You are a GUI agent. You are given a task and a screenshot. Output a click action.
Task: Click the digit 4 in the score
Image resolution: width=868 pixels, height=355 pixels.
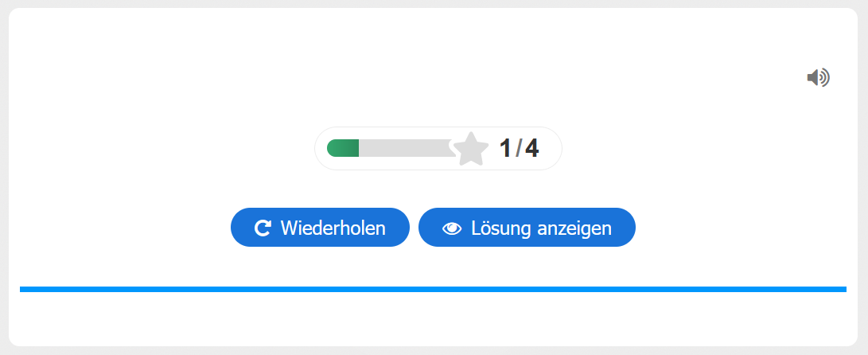[531, 149]
